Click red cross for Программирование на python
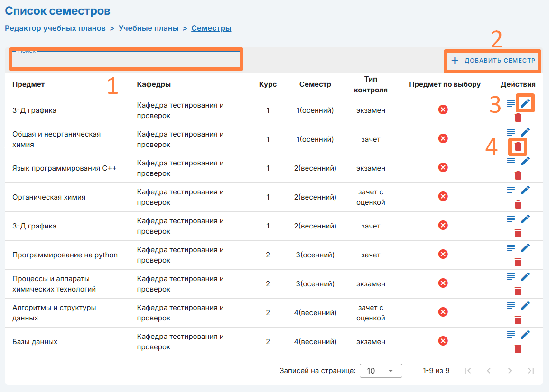 click(x=443, y=255)
